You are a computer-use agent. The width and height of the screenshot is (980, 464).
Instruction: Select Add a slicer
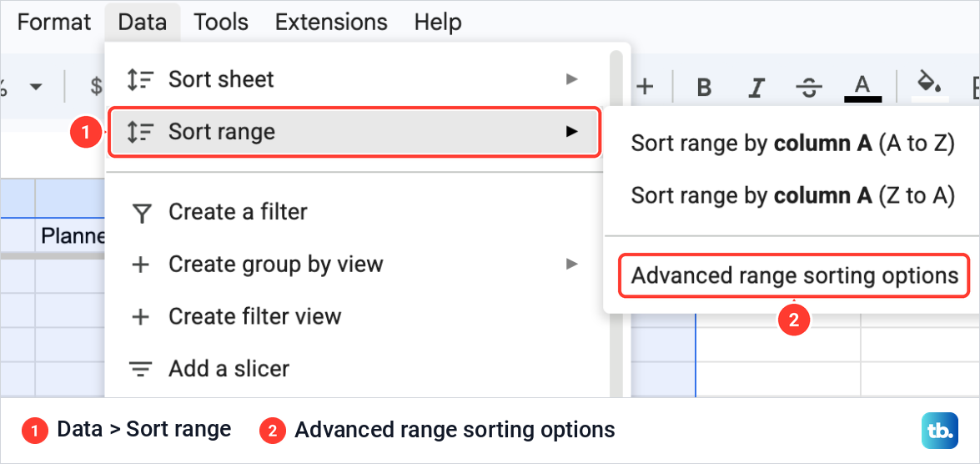click(355, 368)
